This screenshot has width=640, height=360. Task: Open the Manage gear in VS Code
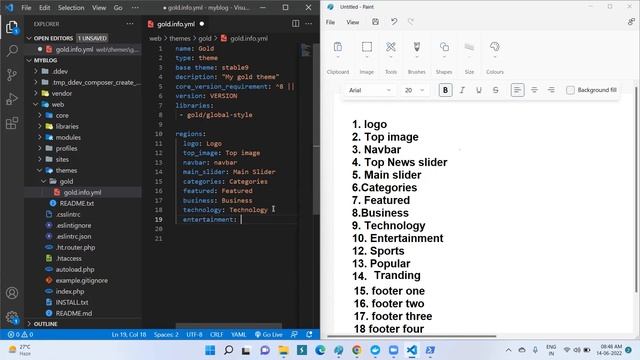pyautogui.click(x=12, y=317)
